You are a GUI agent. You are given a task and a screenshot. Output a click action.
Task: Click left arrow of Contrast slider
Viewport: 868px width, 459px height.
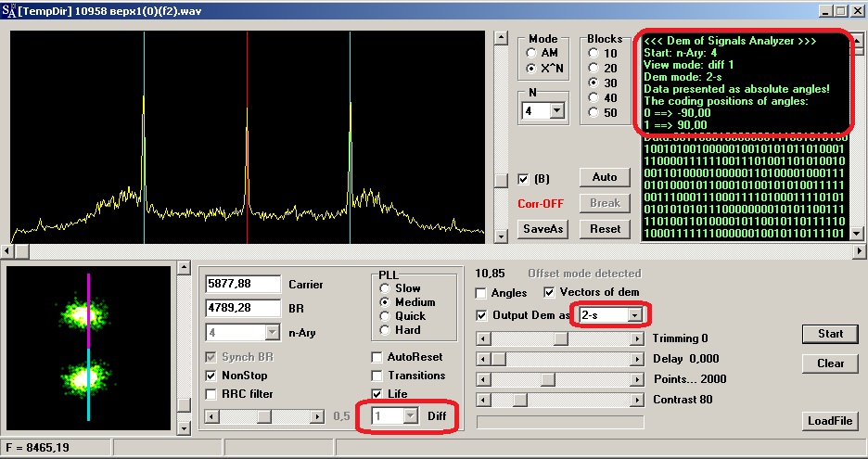click(x=483, y=400)
